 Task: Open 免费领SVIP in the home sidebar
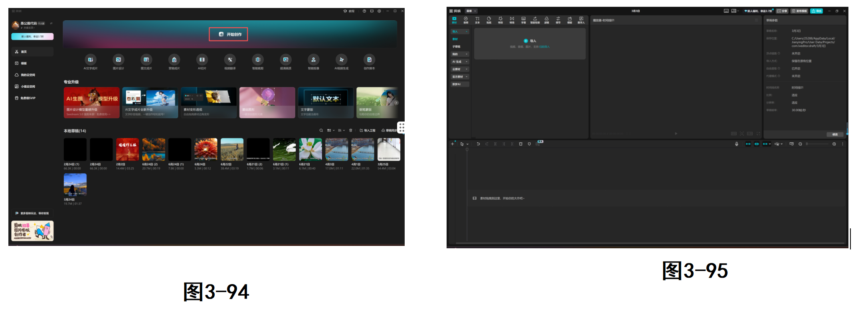[x=32, y=98]
